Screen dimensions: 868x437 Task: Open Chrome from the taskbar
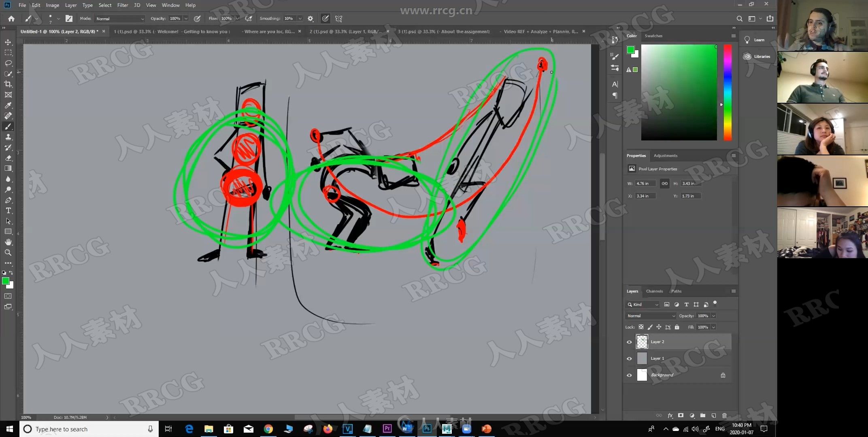(x=268, y=429)
